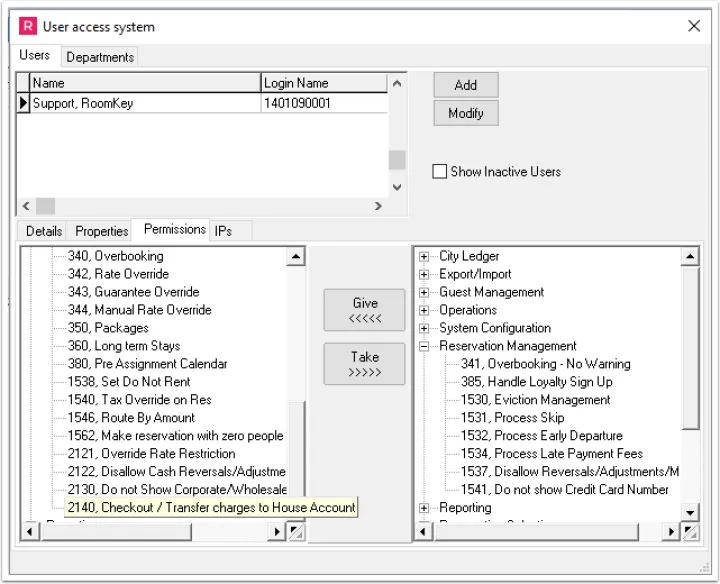
Task: Open the IPs tab
Action: click(x=223, y=231)
